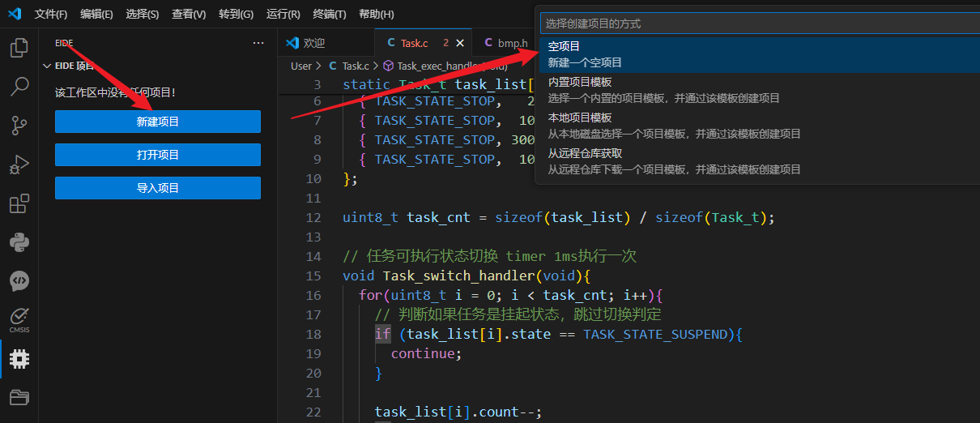Click the 'void Task_switch_handler(void){' line
The height and width of the screenshot is (423, 980).
(467, 276)
